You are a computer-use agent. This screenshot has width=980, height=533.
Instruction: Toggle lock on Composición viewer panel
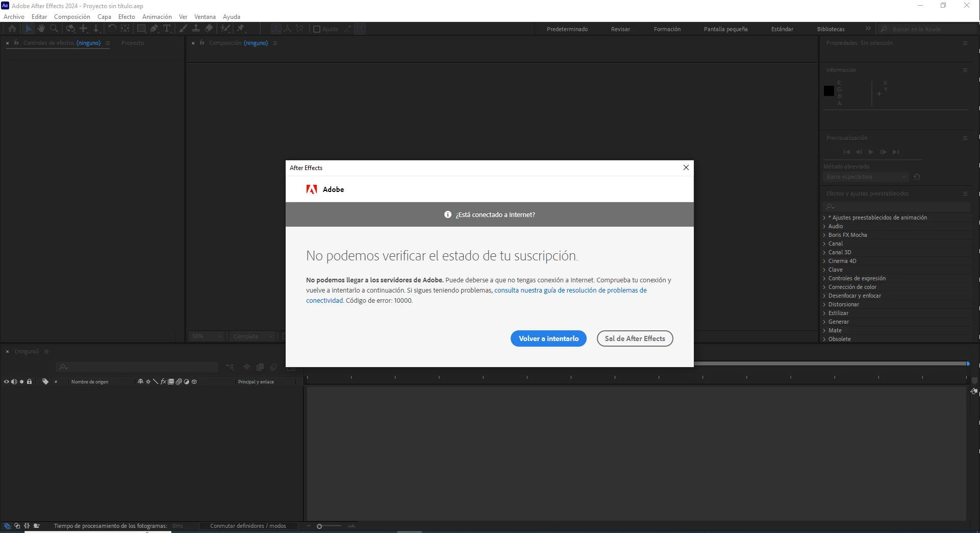click(x=202, y=43)
